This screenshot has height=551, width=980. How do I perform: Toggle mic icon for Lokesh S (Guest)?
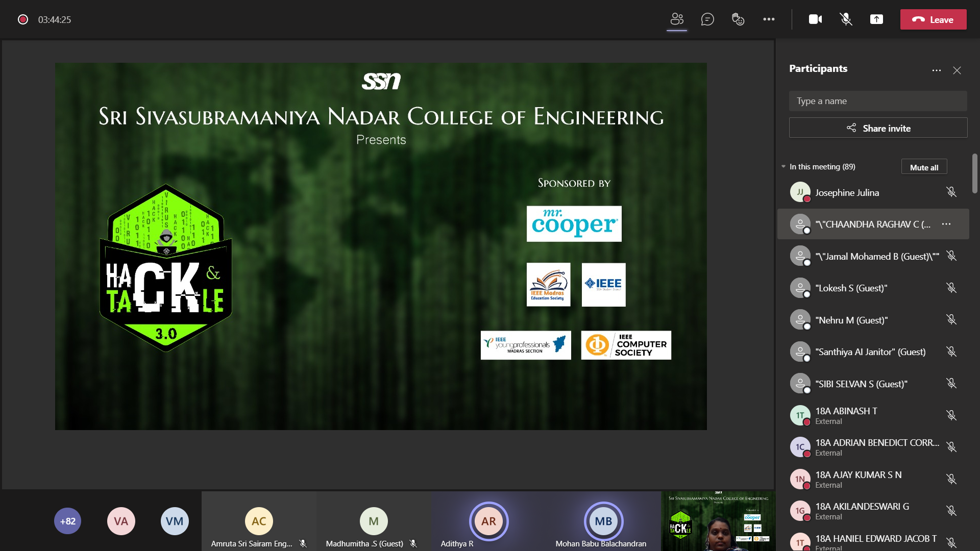[x=951, y=288]
